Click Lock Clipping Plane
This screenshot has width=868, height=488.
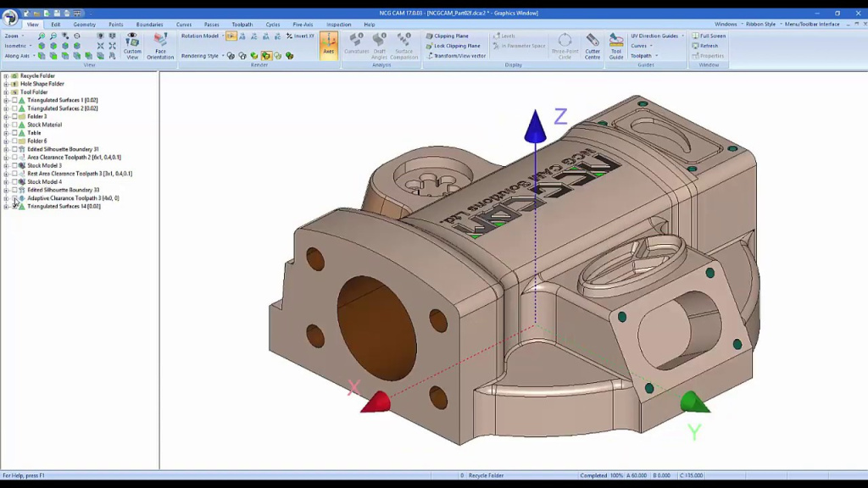coord(456,46)
